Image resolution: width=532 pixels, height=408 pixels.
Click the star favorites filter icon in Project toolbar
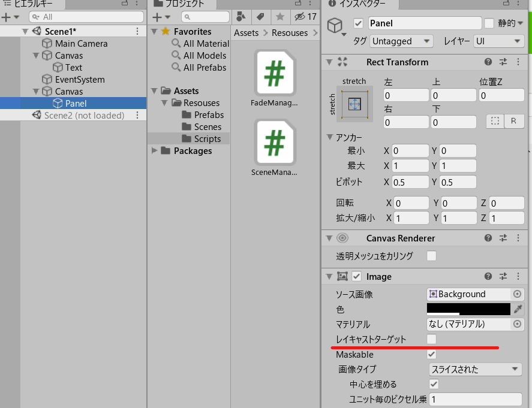click(x=280, y=16)
